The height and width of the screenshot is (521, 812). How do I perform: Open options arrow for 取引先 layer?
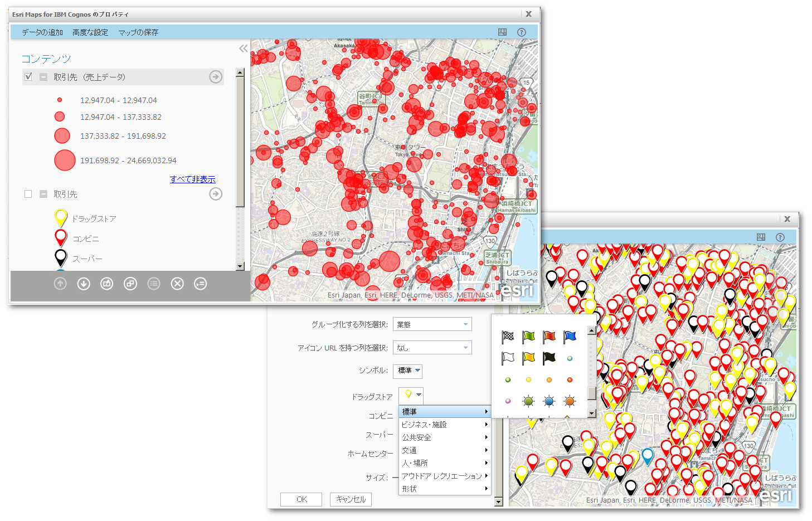[x=216, y=194]
